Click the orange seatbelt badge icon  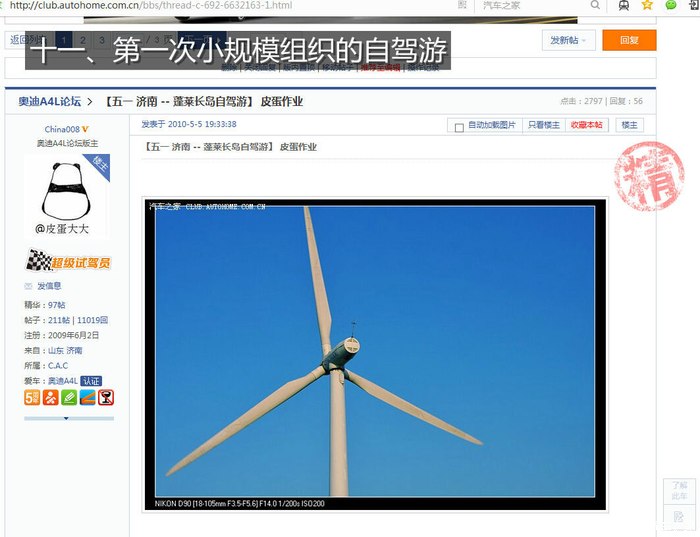click(51, 397)
